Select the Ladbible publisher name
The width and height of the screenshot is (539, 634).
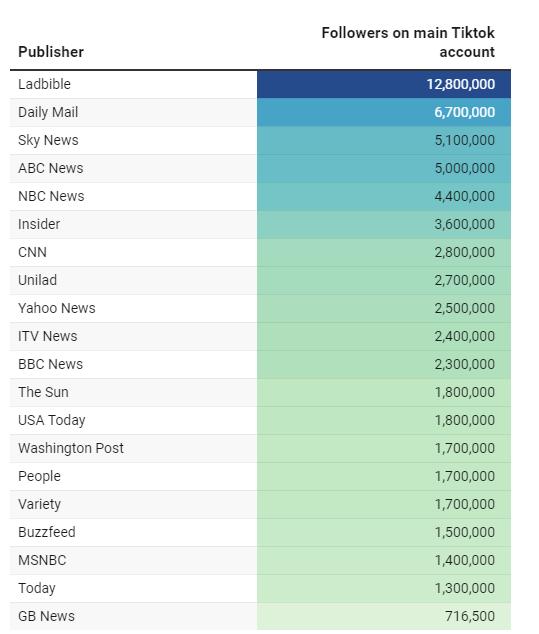click(x=44, y=84)
